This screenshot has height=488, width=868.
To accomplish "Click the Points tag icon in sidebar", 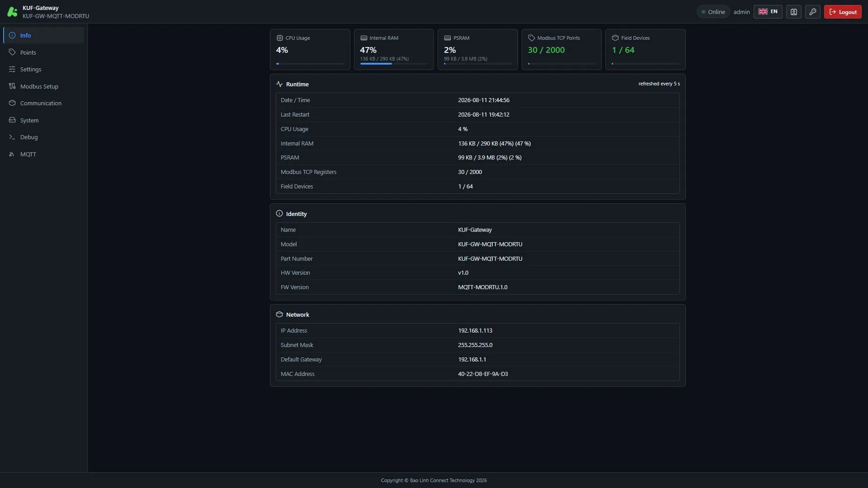I will pos(12,52).
